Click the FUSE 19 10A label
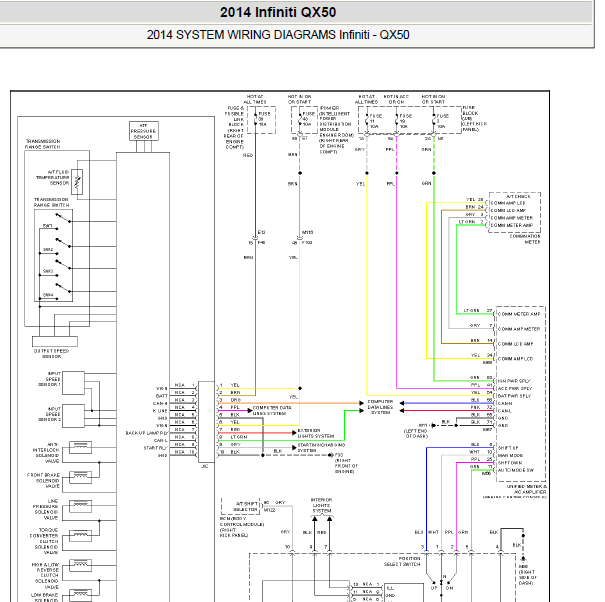The height and width of the screenshot is (602, 605). [x=406, y=121]
